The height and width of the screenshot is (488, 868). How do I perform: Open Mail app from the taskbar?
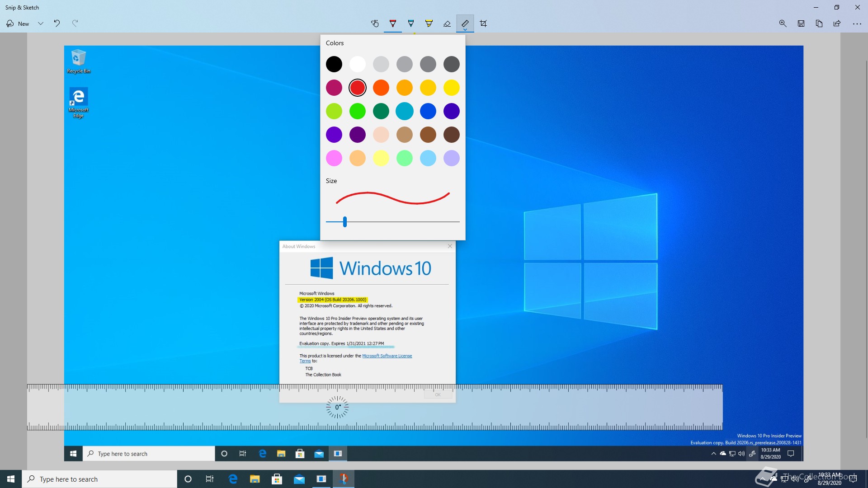(299, 479)
